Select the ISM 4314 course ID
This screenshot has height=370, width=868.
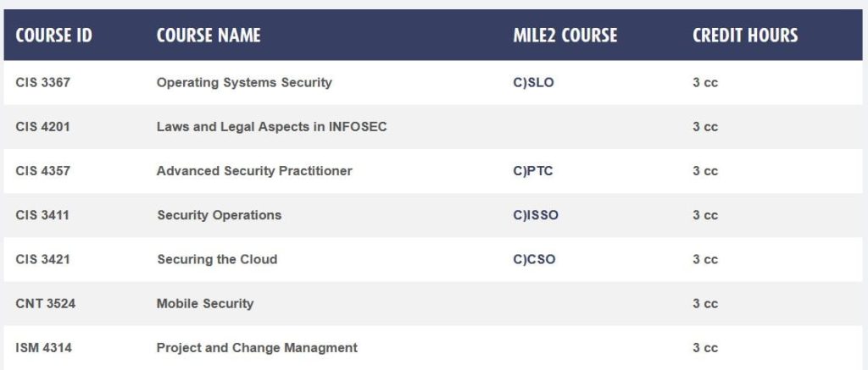42,347
